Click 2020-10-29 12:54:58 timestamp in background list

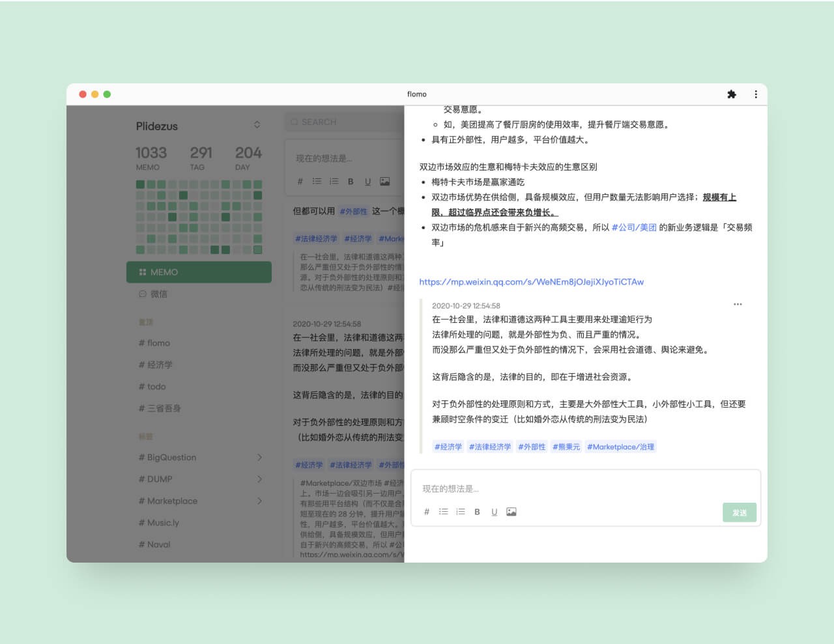327,324
